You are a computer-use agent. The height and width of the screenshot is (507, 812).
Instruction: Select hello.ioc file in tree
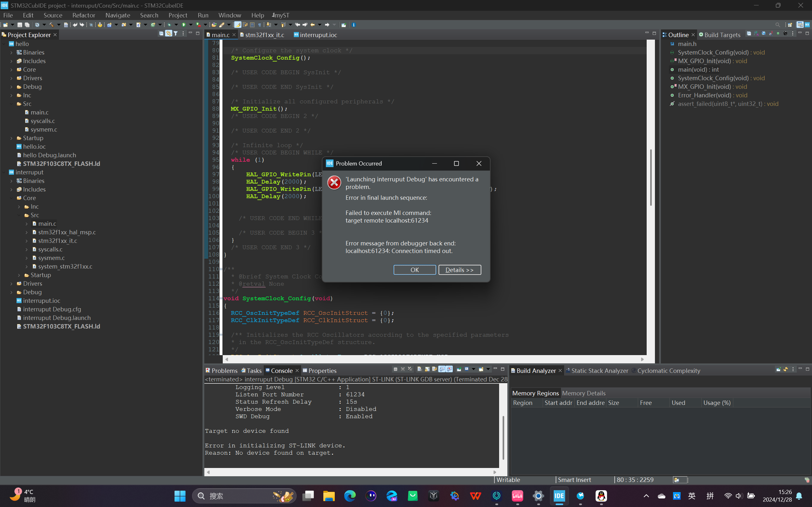31,146
